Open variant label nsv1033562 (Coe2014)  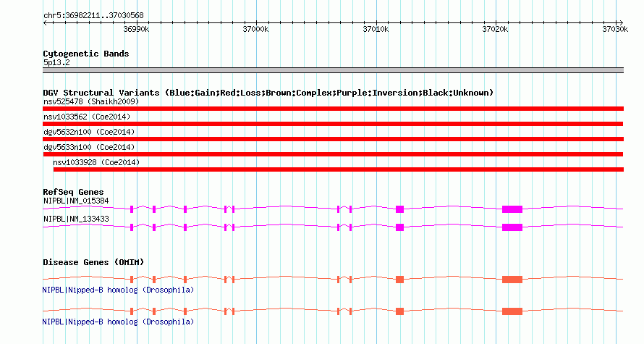point(87,117)
